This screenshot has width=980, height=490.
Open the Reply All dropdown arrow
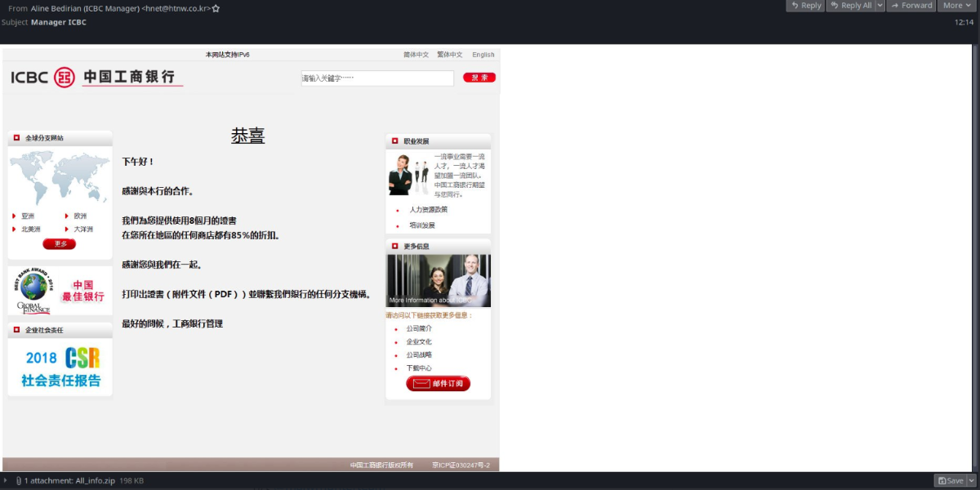(880, 6)
